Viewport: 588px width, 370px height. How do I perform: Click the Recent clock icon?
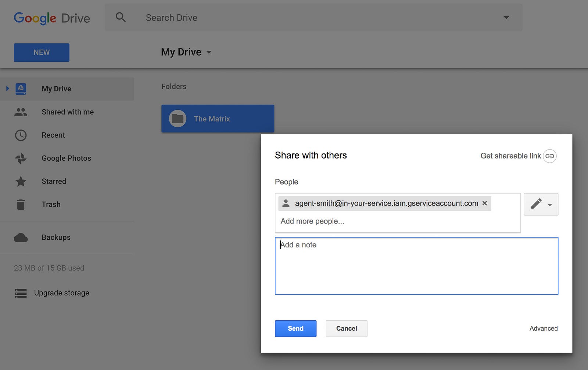21,135
